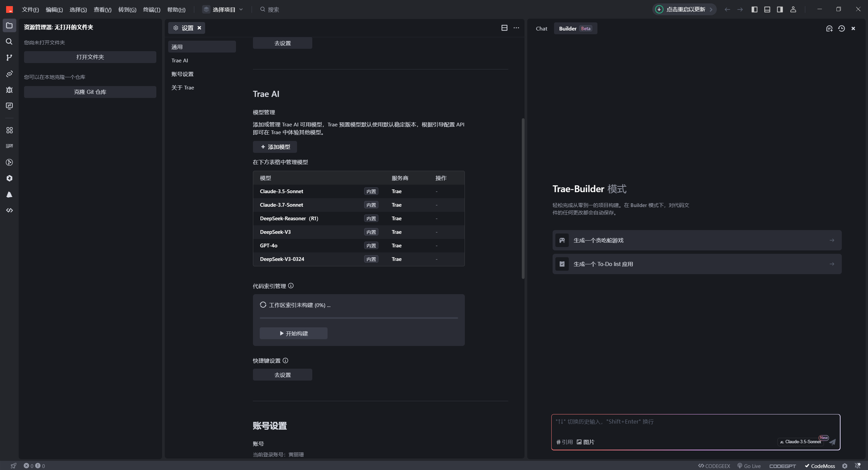Open the Extensions view icon
Viewport: 868px width, 470px height.
click(9, 130)
